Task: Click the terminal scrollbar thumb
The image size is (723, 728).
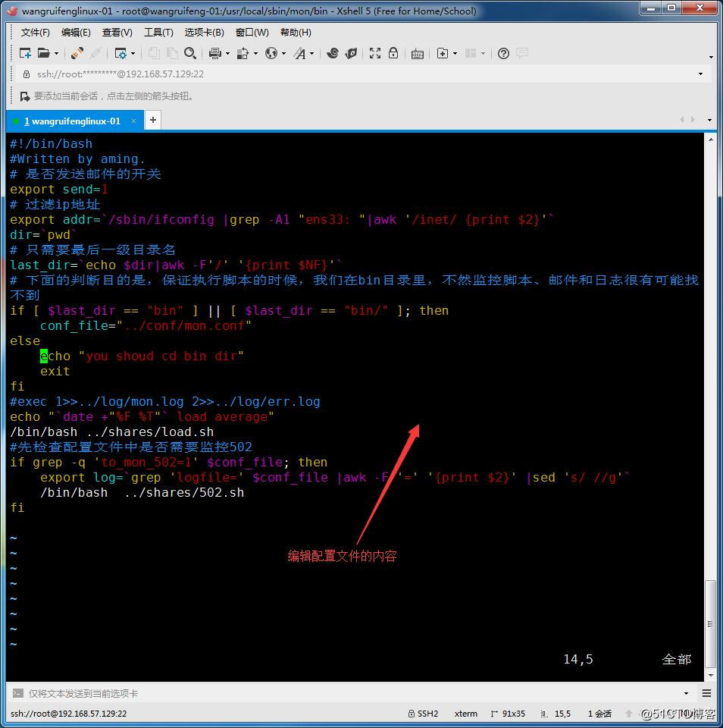Action: point(710,623)
